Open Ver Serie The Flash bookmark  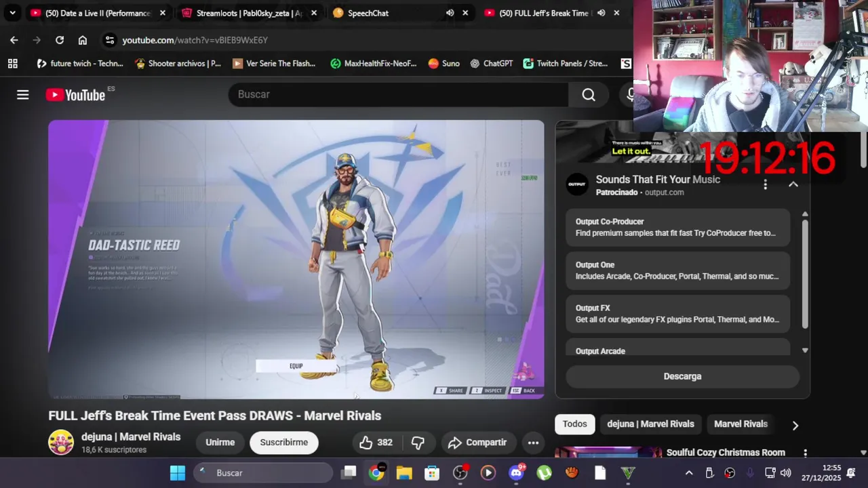[x=274, y=64]
